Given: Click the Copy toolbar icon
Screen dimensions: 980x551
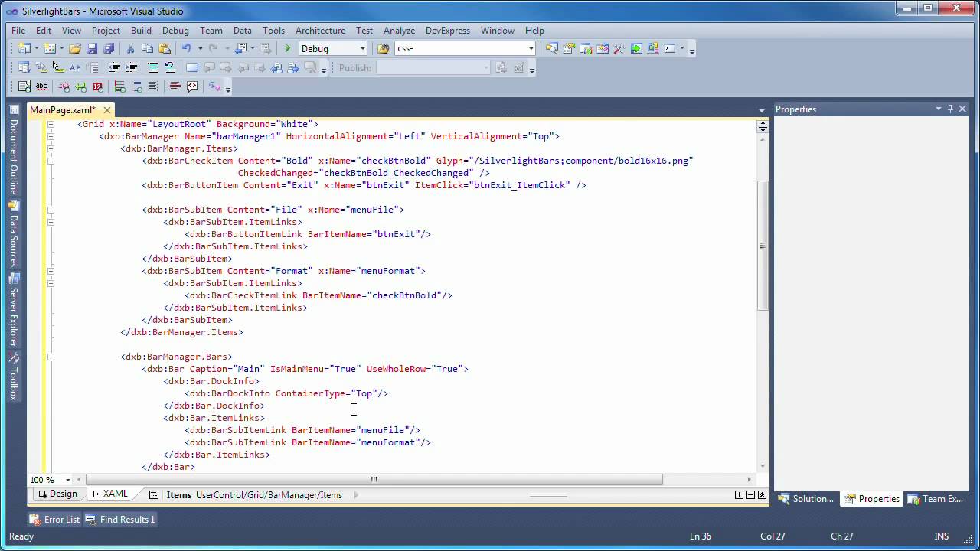Looking at the screenshot, I should [x=147, y=48].
